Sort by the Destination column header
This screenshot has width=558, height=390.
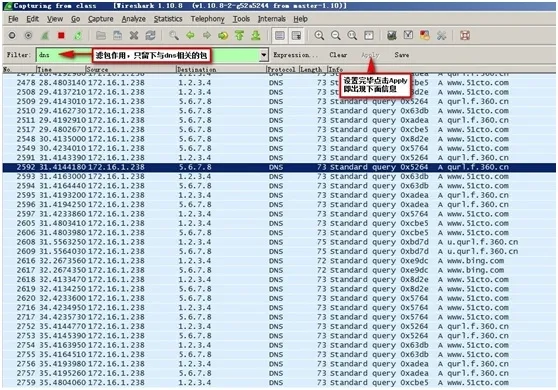point(221,69)
